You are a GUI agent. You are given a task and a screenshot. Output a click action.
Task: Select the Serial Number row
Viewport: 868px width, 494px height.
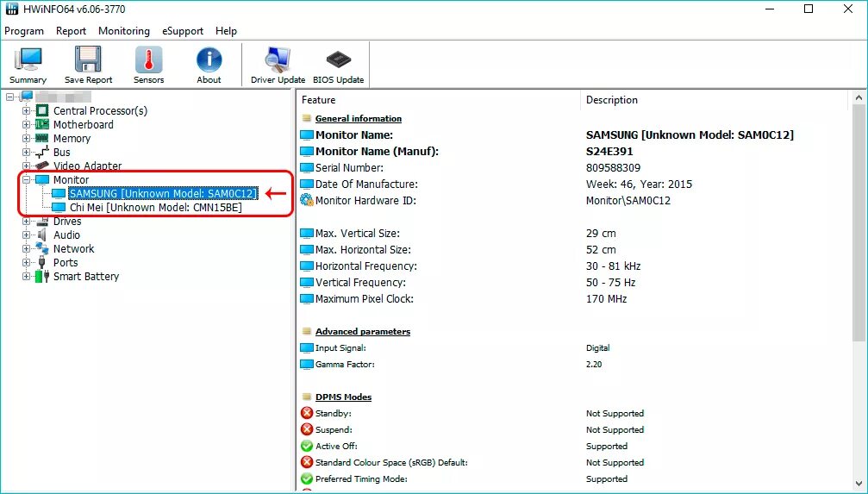coord(573,168)
